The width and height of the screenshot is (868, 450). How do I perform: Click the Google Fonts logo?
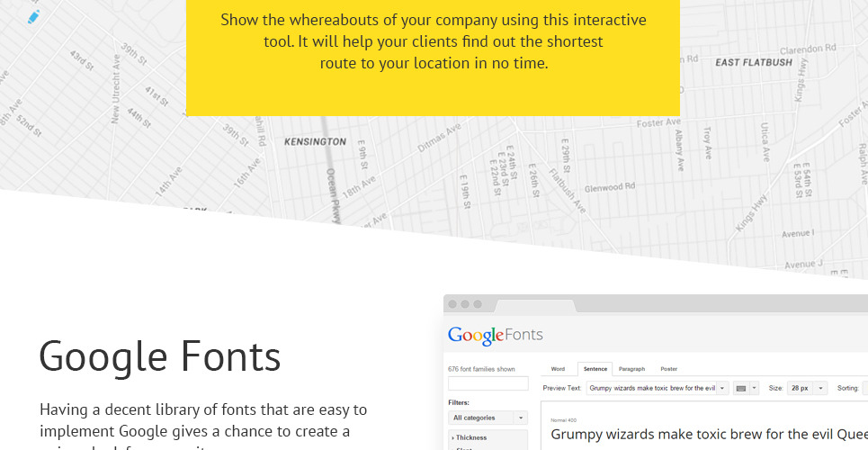coord(496,336)
